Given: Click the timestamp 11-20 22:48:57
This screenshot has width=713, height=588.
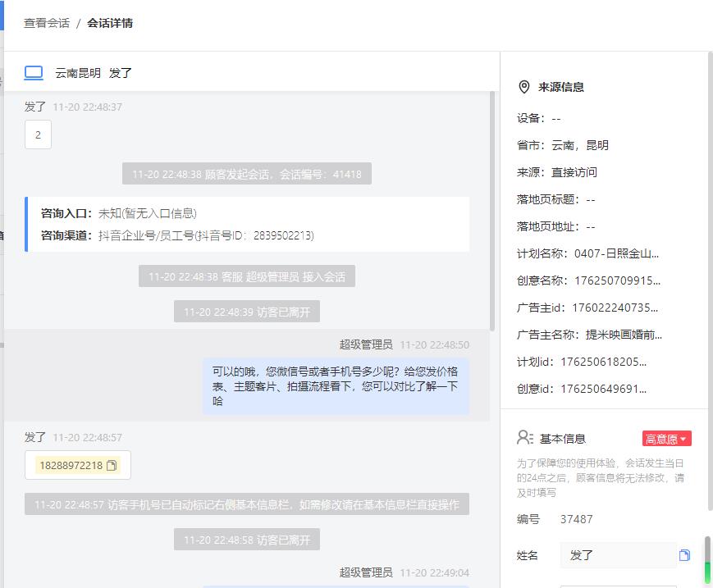Looking at the screenshot, I should pyautogui.click(x=87, y=438).
